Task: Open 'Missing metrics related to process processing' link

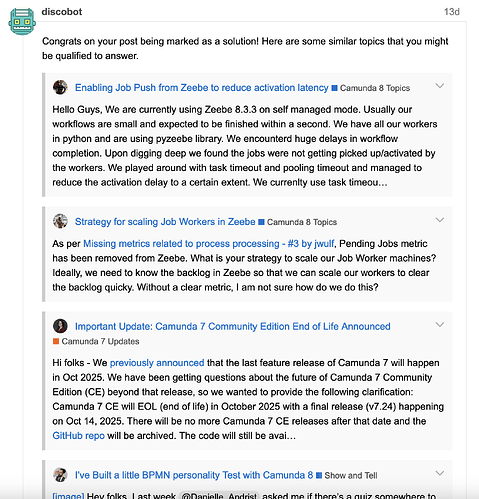Action: pyautogui.click(x=209, y=244)
